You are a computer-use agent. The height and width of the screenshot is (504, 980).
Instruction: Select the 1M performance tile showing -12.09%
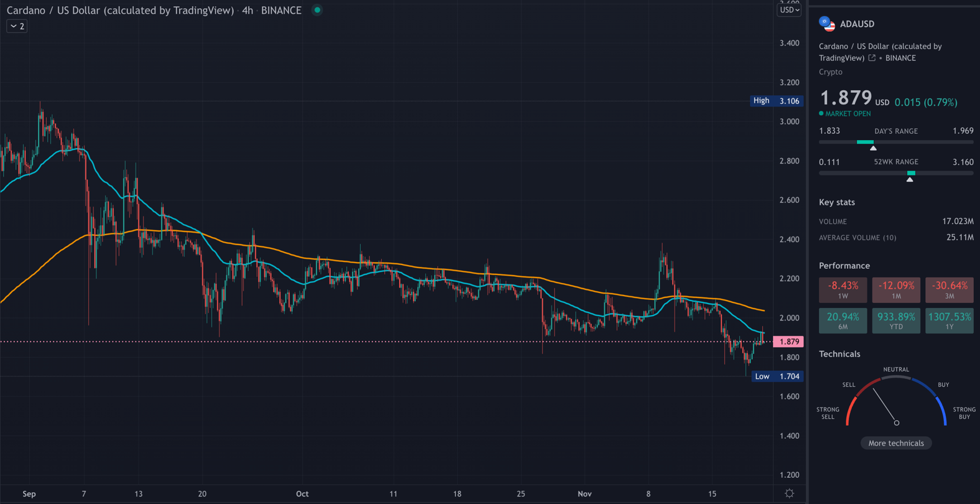(x=896, y=290)
